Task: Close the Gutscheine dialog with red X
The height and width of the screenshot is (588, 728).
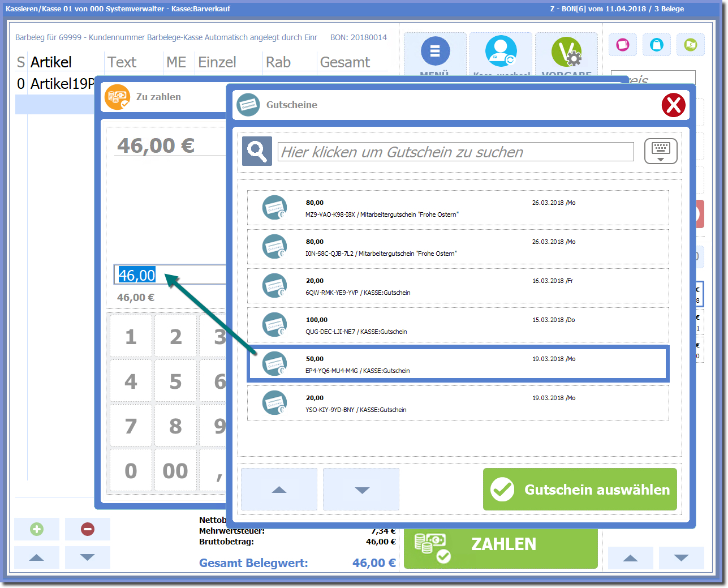Action: point(673,105)
